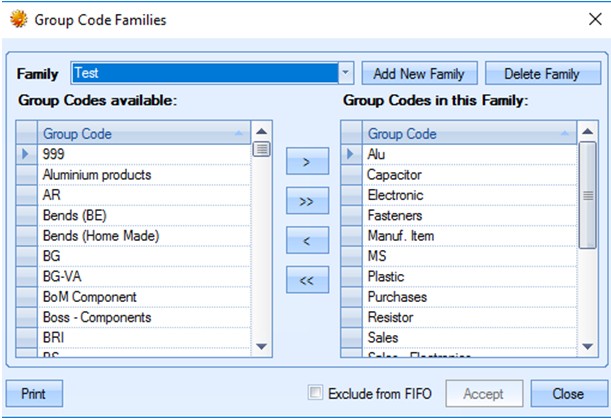Image resolution: width=611 pixels, height=419 pixels.
Task: Sort family list by Group Code header
Action: pos(465,133)
